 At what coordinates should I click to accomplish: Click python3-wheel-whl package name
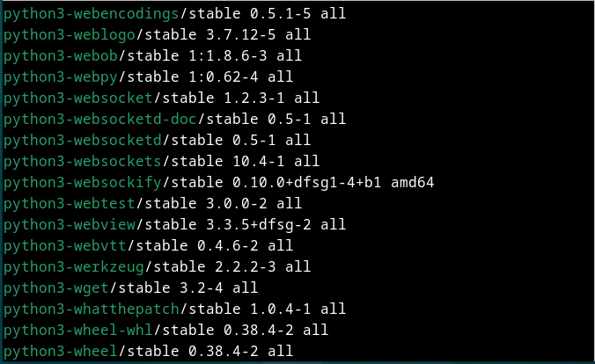point(78,331)
